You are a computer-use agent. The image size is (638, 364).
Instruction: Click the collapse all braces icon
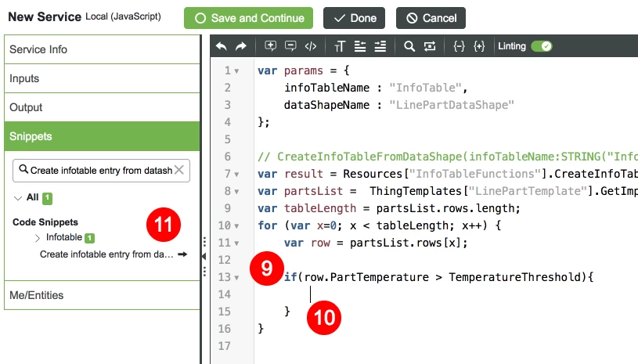[459, 46]
